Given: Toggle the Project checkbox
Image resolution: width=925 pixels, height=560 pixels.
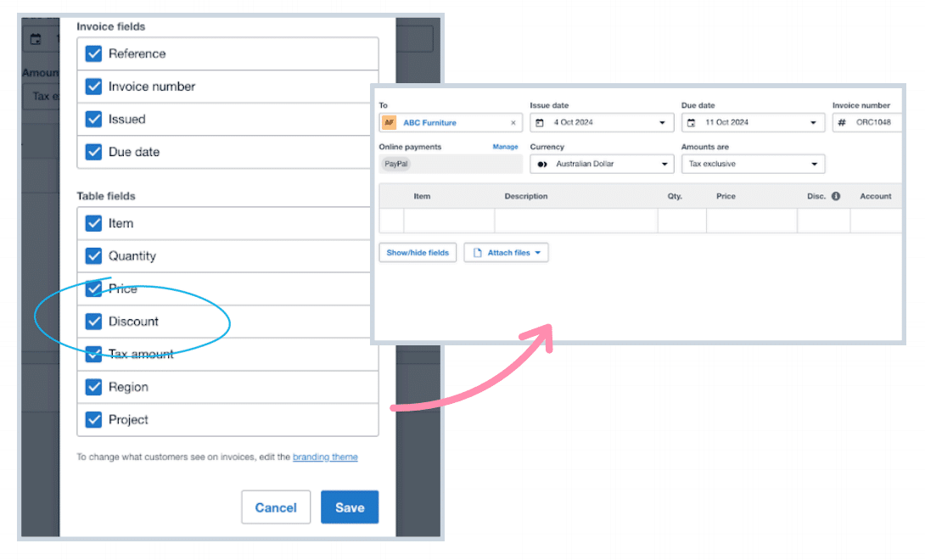Looking at the screenshot, I should pyautogui.click(x=94, y=419).
